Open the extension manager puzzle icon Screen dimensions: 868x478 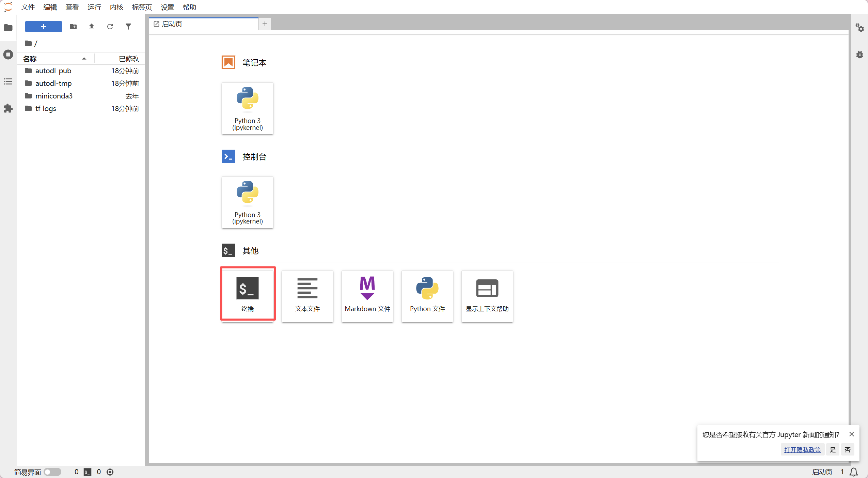click(8, 109)
